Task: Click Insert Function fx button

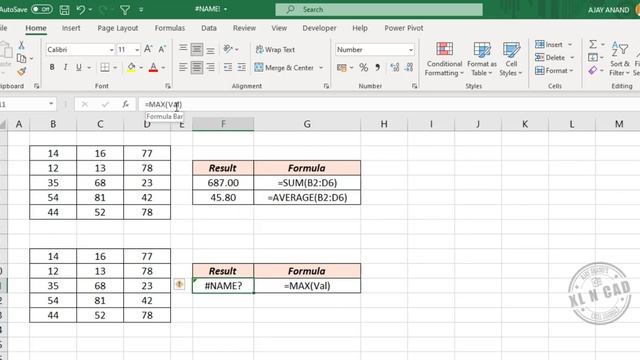Action: [125, 104]
